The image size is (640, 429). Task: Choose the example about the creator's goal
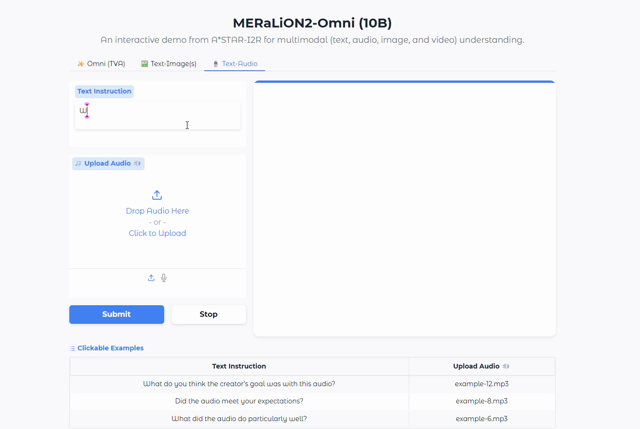point(239,384)
